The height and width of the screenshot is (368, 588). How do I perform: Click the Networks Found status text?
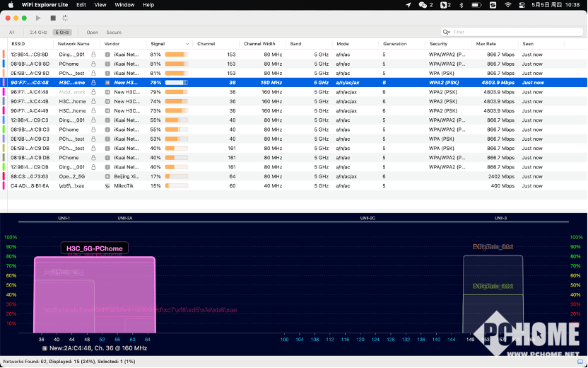pos(69,362)
